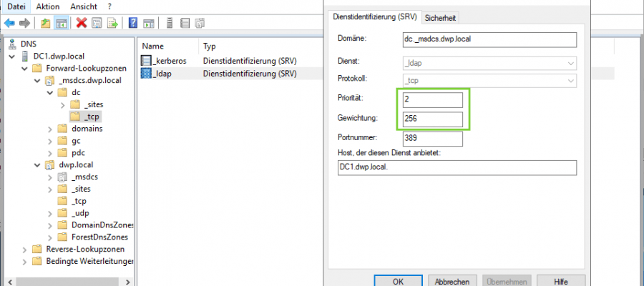This screenshot has height=286, width=644.
Task: Click the Properties toolbar icon
Action: tap(97, 23)
